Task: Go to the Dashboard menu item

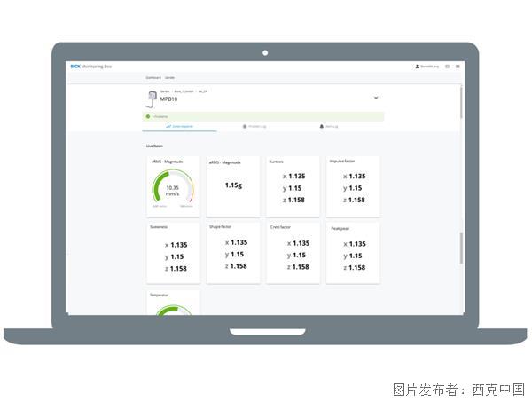Action: click(x=153, y=78)
